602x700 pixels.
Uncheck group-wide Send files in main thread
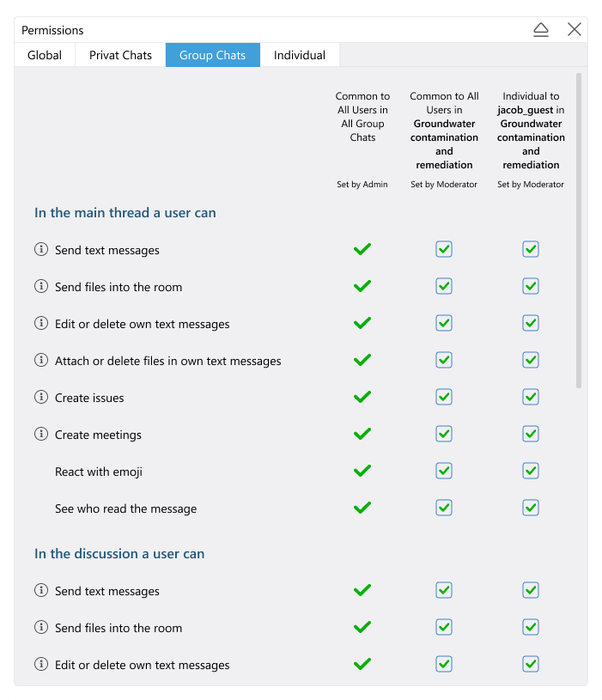pyautogui.click(x=444, y=286)
